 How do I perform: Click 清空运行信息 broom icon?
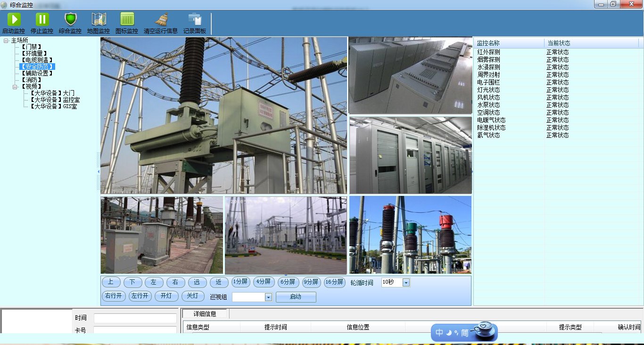161,19
